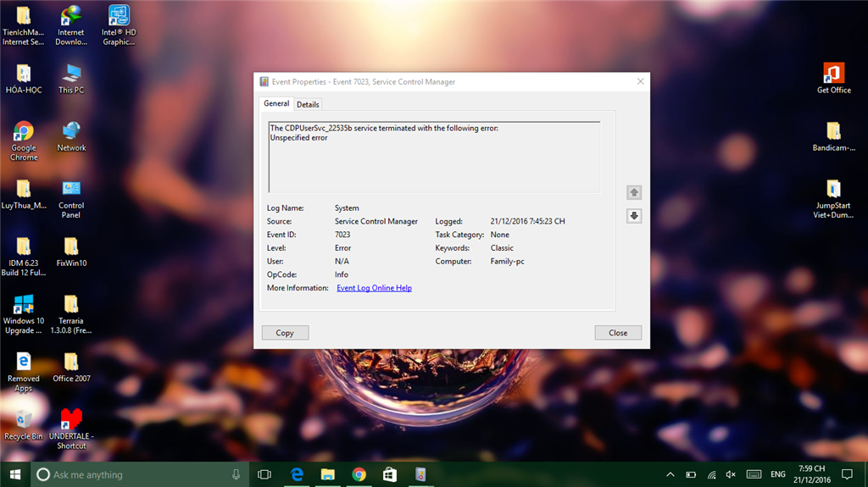Click the Log Name value System
Viewport: 868px width, 487px height.
[347, 208]
